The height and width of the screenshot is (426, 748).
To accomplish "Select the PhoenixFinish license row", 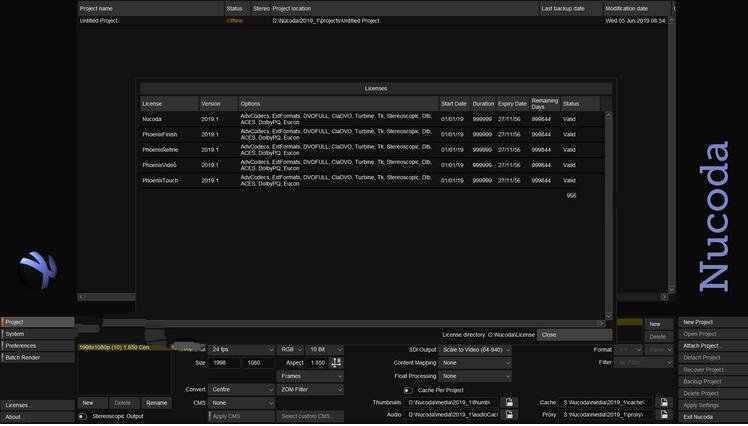I will (372, 135).
